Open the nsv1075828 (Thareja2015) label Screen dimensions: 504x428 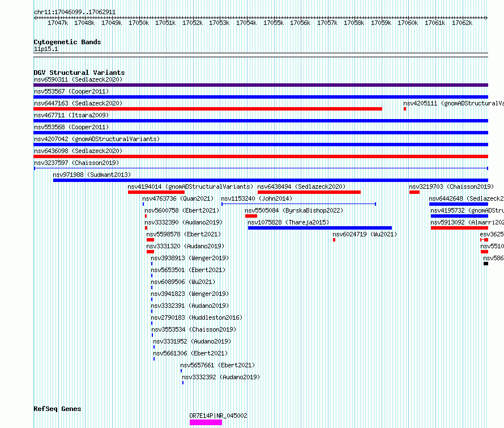(288, 222)
